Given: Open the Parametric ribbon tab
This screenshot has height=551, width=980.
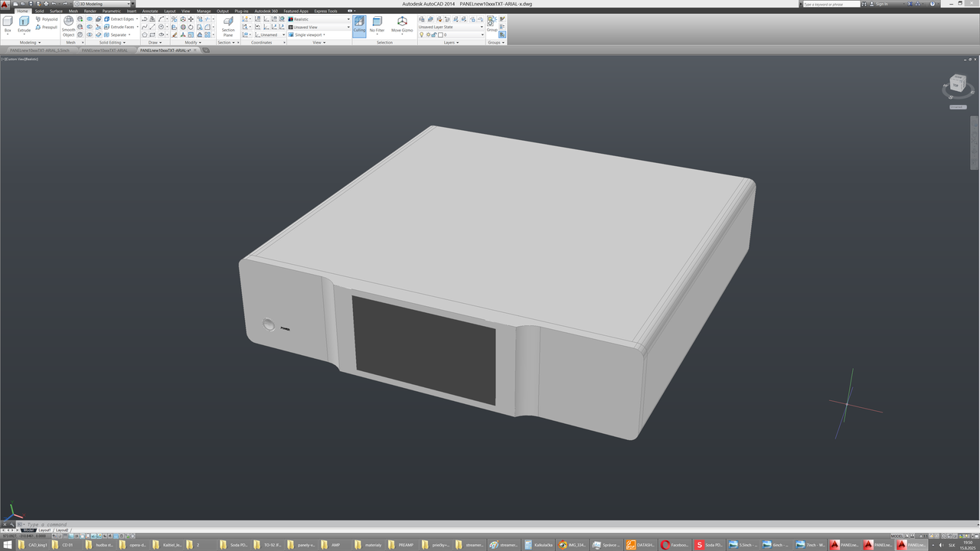Looking at the screenshot, I should point(112,11).
